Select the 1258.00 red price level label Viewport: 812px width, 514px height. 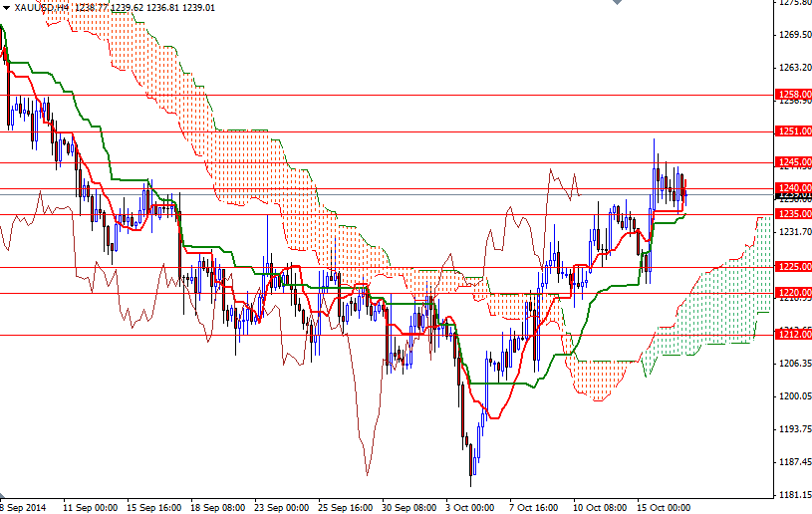tap(793, 95)
